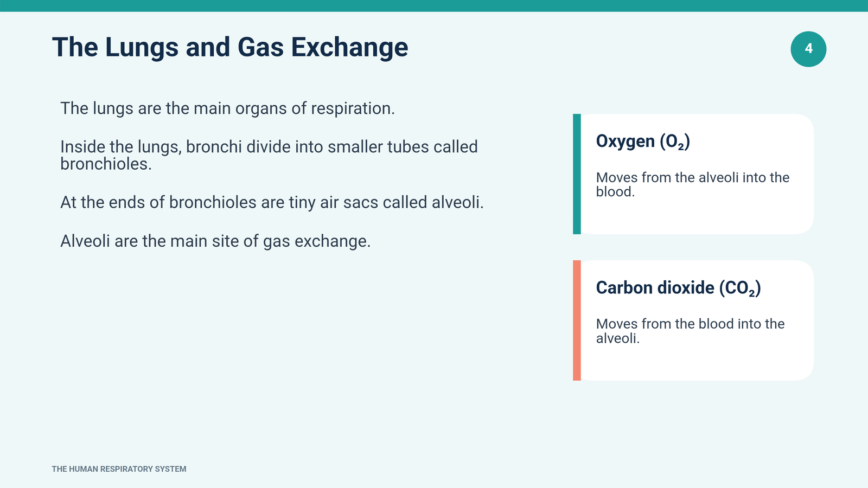Click the word Exchange in the title
The width and height of the screenshot is (868, 488).
click(x=349, y=47)
